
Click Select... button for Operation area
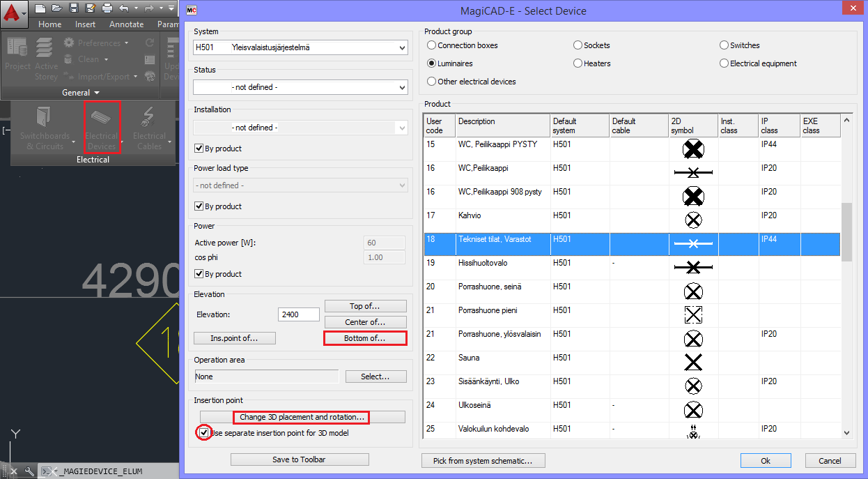click(x=375, y=377)
